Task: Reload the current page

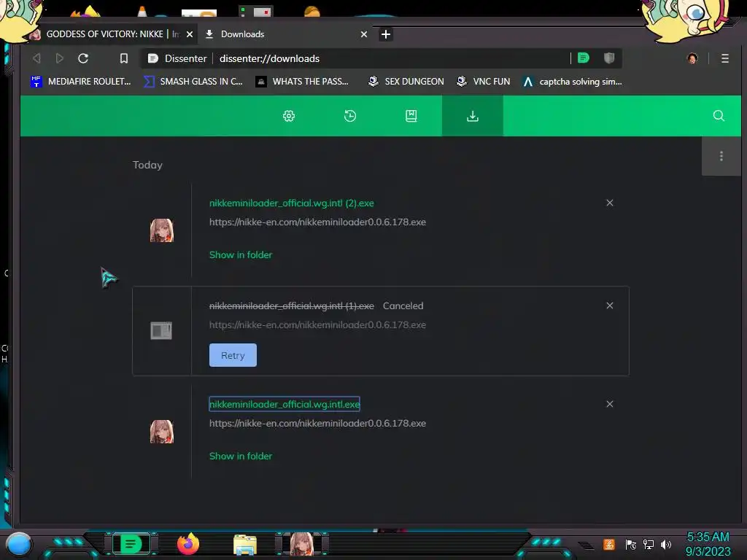Action: pyautogui.click(x=83, y=58)
